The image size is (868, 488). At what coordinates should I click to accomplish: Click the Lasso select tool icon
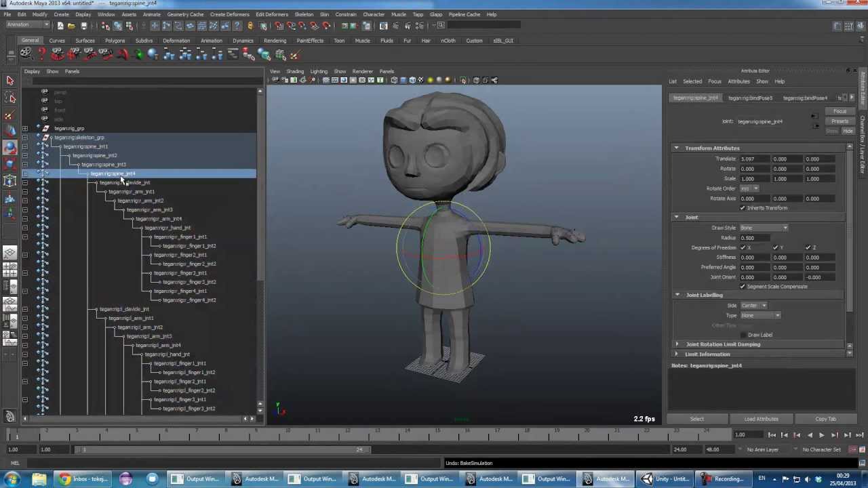pyautogui.click(x=10, y=98)
